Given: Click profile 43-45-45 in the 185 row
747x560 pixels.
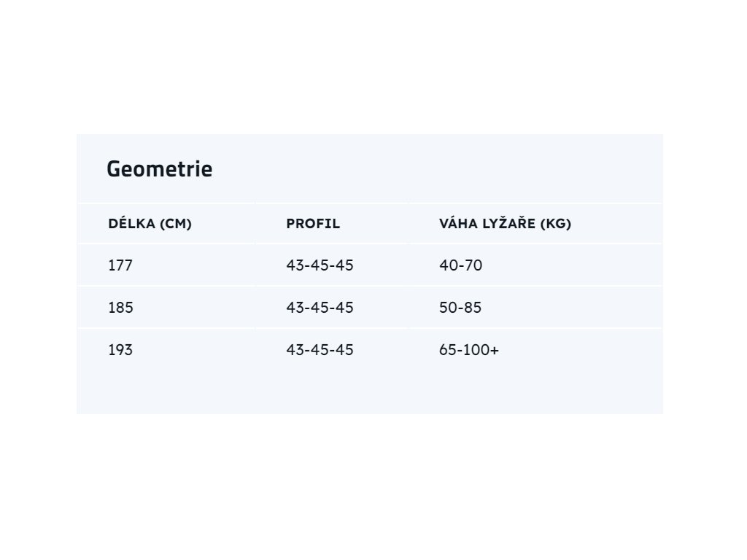Looking at the screenshot, I should pyautogui.click(x=320, y=308).
